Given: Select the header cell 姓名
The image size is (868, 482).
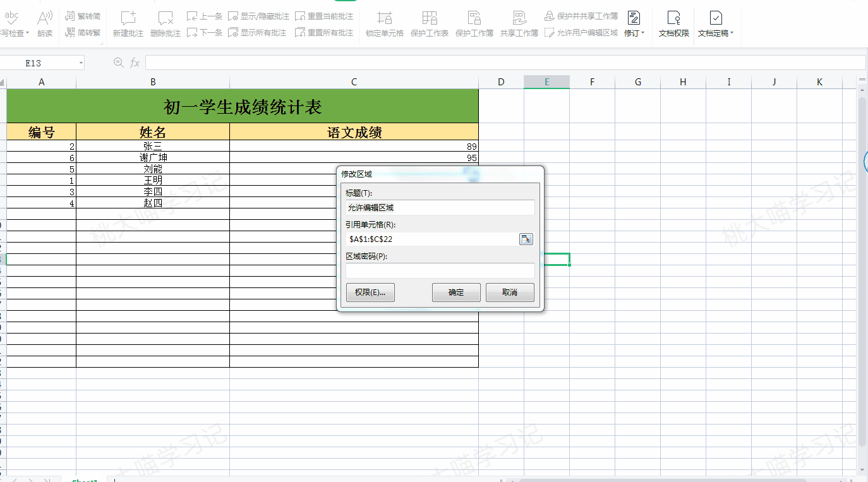Looking at the screenshot, I should click(x=153, y=131).
